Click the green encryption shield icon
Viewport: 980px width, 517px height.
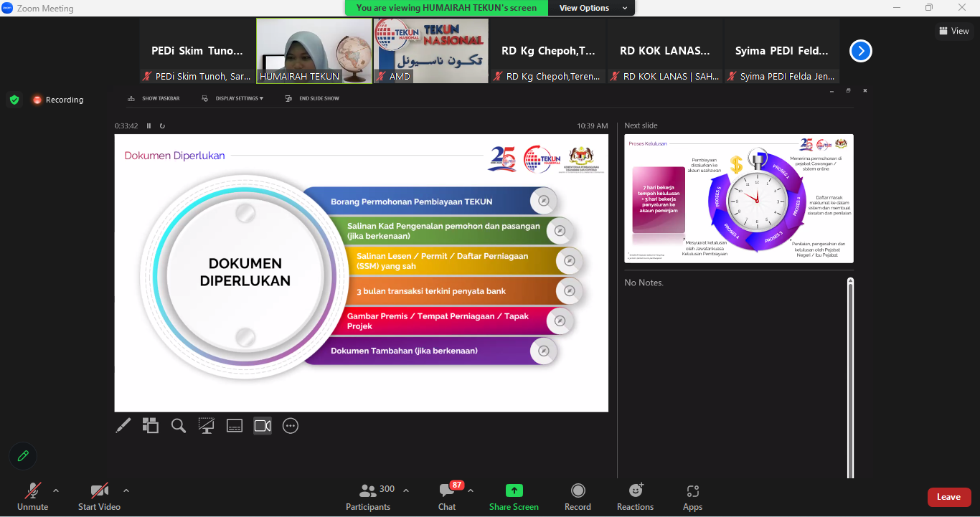14,100
